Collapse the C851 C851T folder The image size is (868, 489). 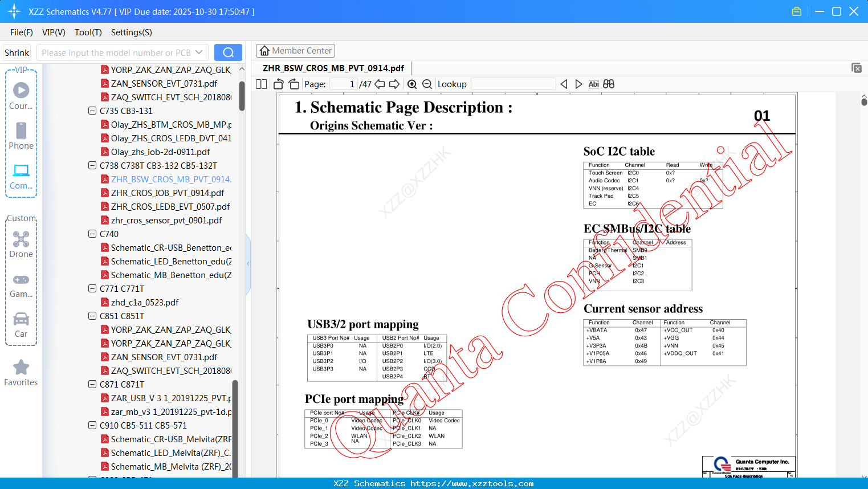coord(92,316)
